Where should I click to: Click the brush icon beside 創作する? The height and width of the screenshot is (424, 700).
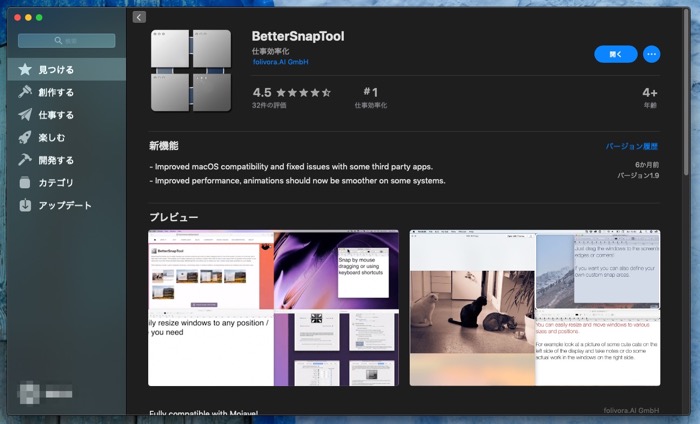[25, 92]
